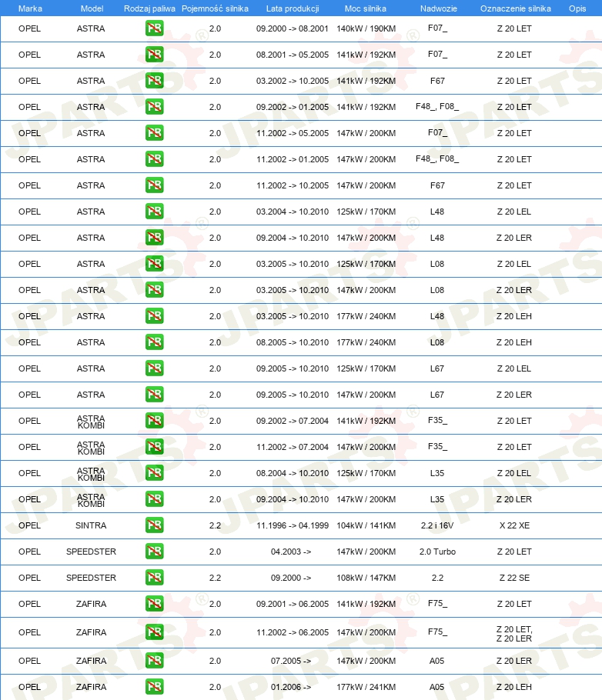Select the '177kW / 241KM' power cell

pyautogui.click(x=366, y=687)
